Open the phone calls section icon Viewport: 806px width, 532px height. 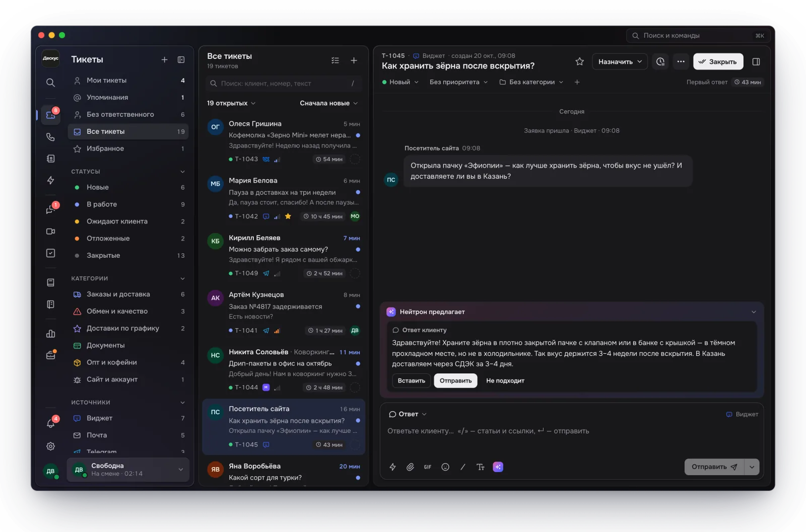pos(50,137)
